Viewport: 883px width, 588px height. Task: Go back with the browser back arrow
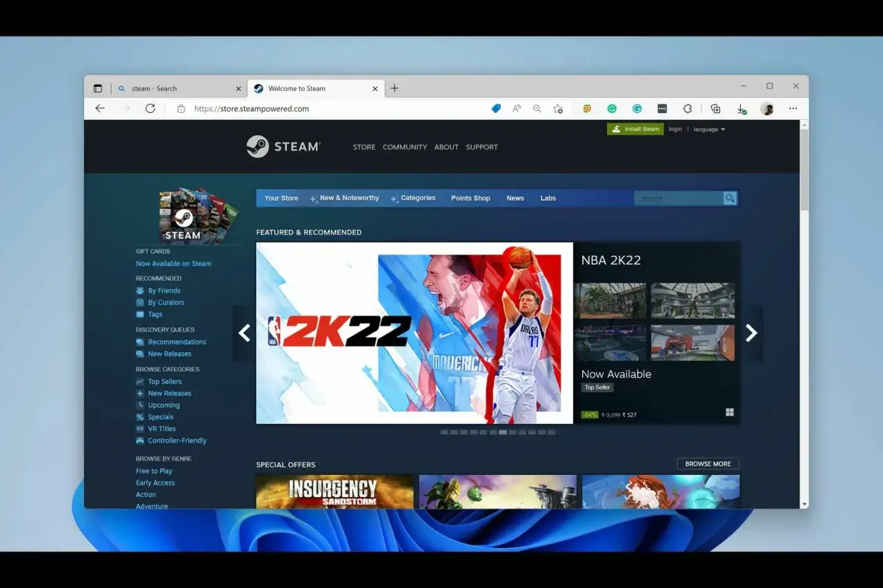point(100,108)
